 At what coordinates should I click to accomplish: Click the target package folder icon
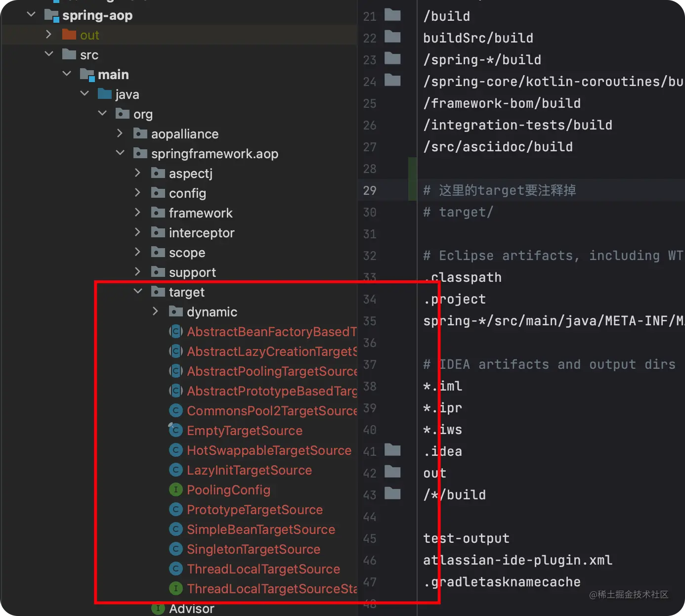click(158, 292)
